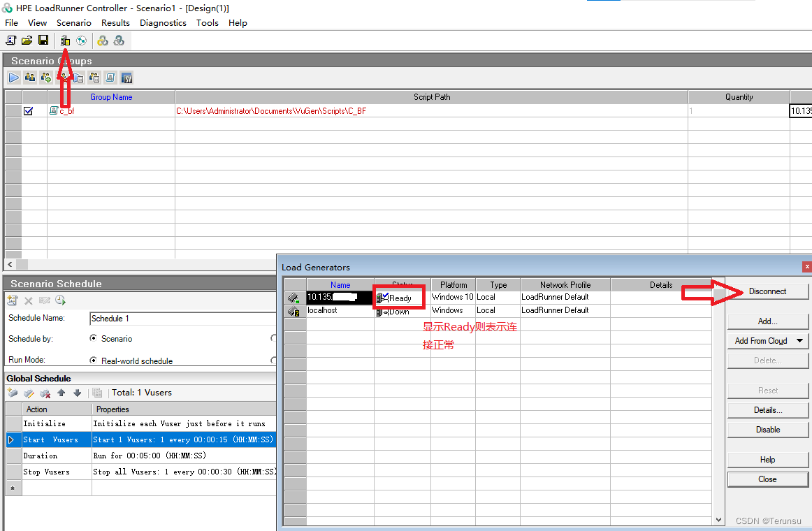Click the New Scenario toolbar icon
This screenshot has width=812, height=531.
click(11, 41)
